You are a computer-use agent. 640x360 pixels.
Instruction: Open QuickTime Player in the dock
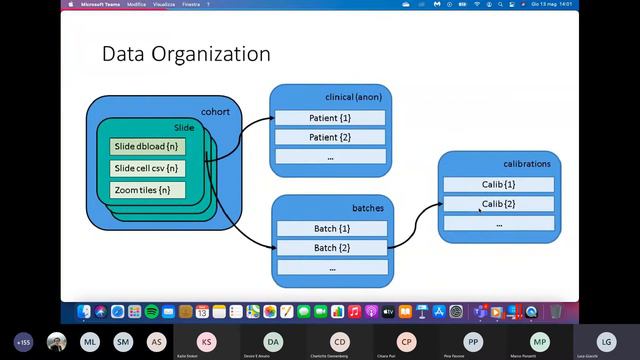pos(531,312)
